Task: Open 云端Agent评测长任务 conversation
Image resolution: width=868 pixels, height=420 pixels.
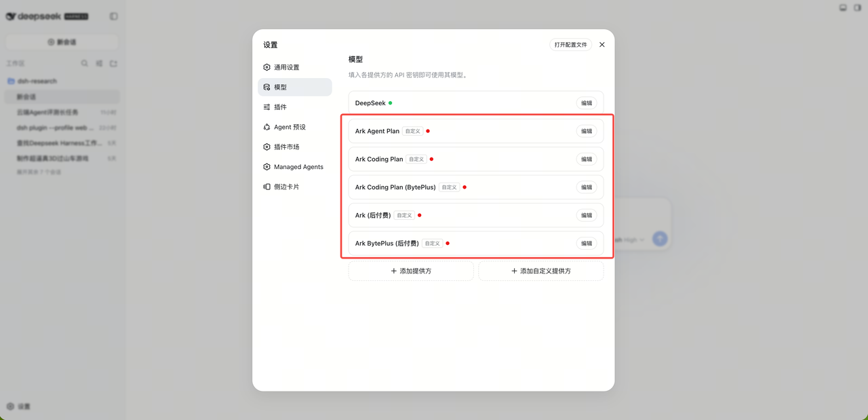Action: click(x=62, y=112)
